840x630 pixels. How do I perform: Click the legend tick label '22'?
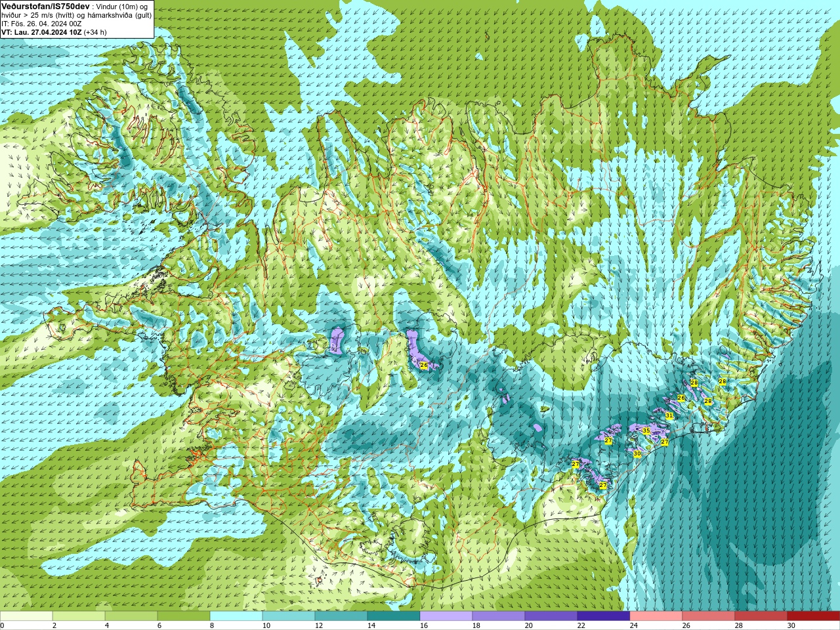581,625
